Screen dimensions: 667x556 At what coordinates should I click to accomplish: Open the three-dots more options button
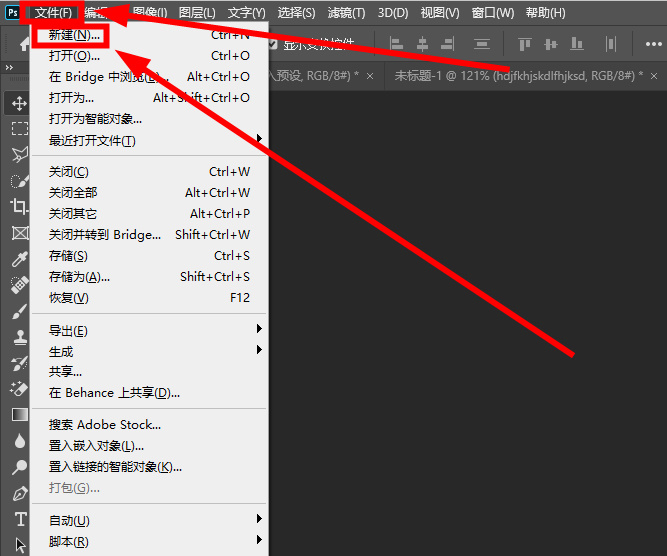pyautogui.click(x=653, y=44)
